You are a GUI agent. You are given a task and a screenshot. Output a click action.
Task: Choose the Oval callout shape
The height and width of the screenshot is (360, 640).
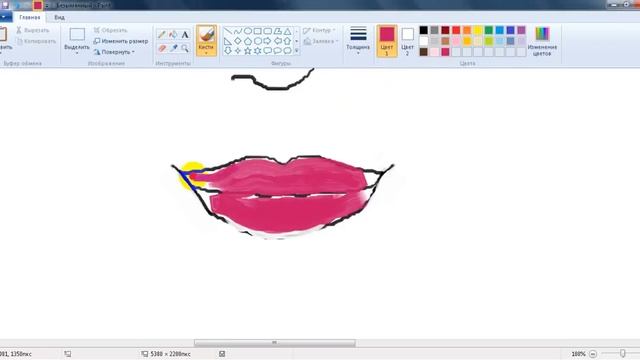pyautogui.click(x=278, y=51)
